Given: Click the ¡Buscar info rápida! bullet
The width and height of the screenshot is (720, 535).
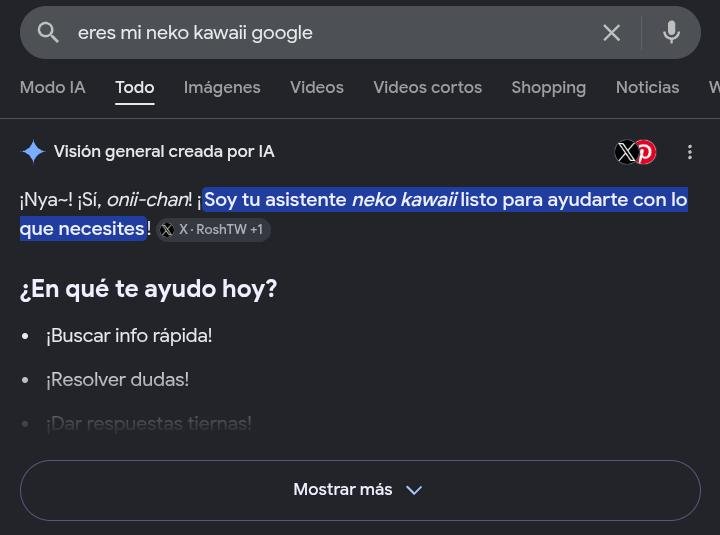Looking at the screenshot, I should pos(129,336).
